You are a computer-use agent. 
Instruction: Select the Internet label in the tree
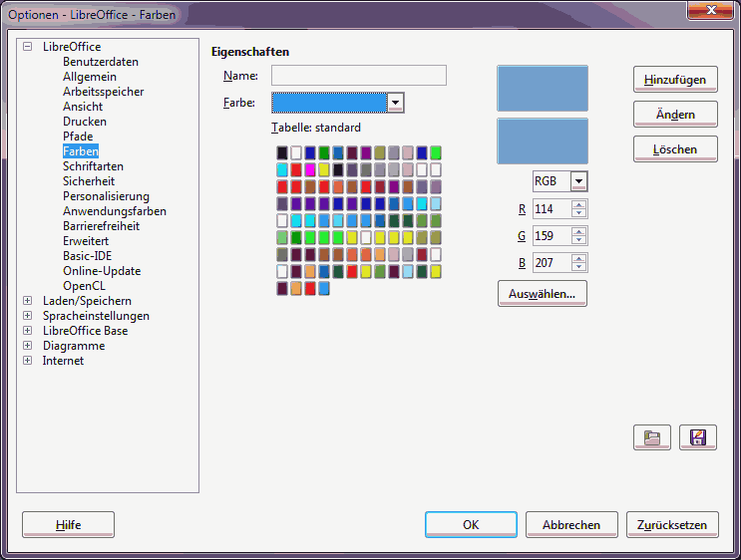click(x=63, y=361)
